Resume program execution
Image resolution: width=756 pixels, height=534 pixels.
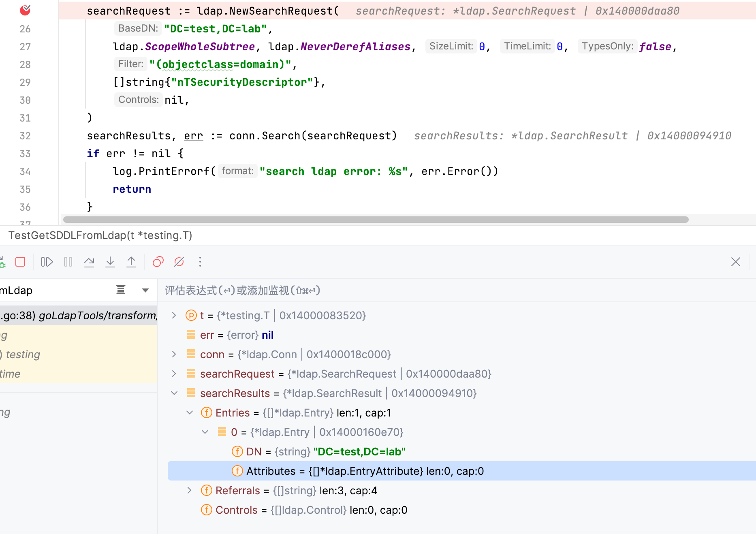coord(47,262)
